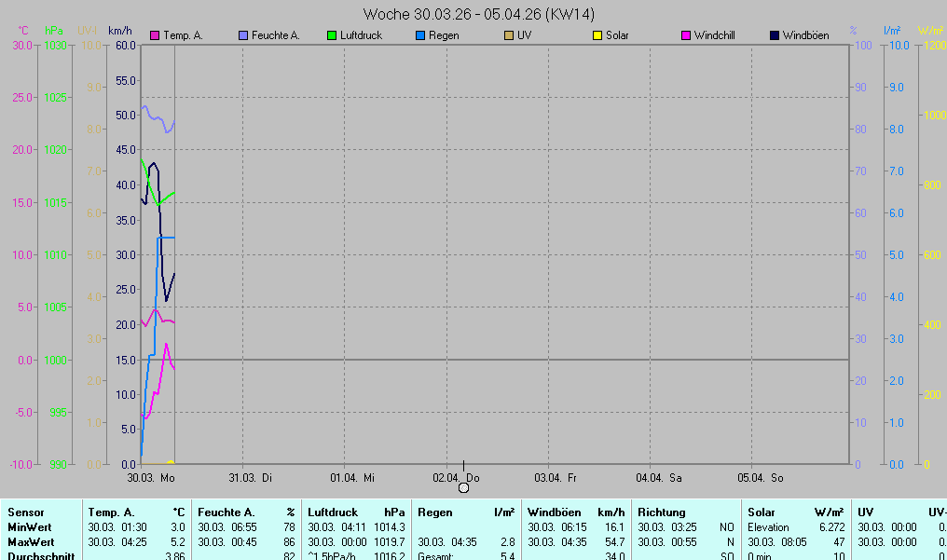Click the 01.04. Mi date label
Image resolution: width=947 pixels, height=560 pixels.
point(353,478)
